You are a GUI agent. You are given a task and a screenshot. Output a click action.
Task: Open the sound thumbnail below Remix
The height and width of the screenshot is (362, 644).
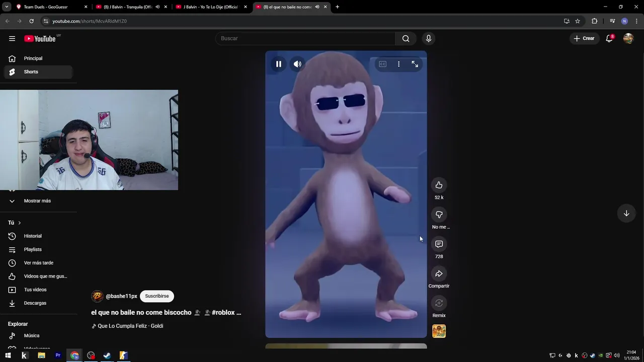[x=439, y=331]
